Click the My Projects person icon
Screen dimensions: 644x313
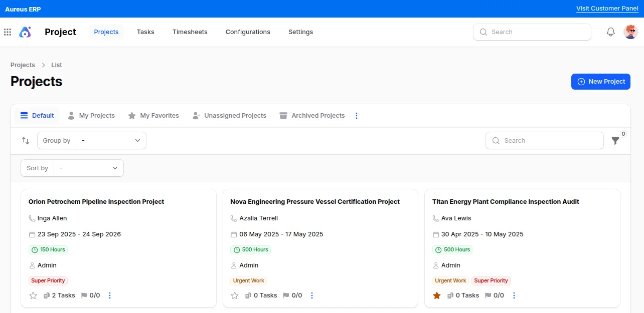tap(71, 116)
